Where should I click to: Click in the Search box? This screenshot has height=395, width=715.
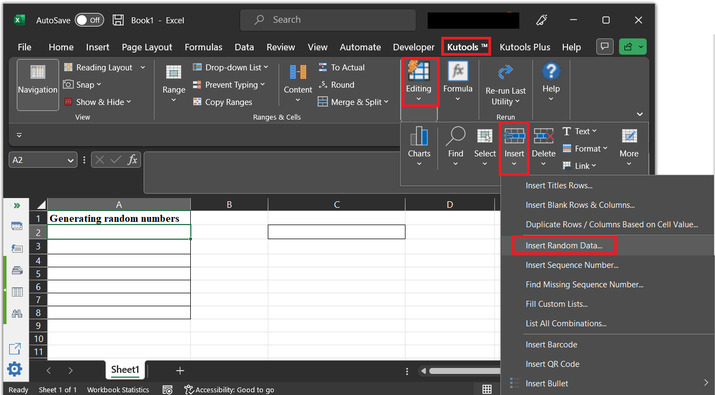point(328,20)
